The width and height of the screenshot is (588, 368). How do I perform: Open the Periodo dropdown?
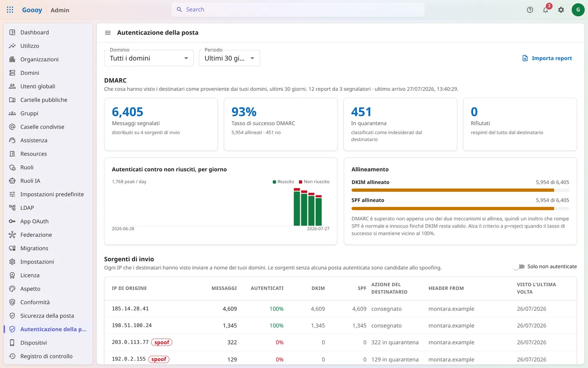[x=229, y=58]
